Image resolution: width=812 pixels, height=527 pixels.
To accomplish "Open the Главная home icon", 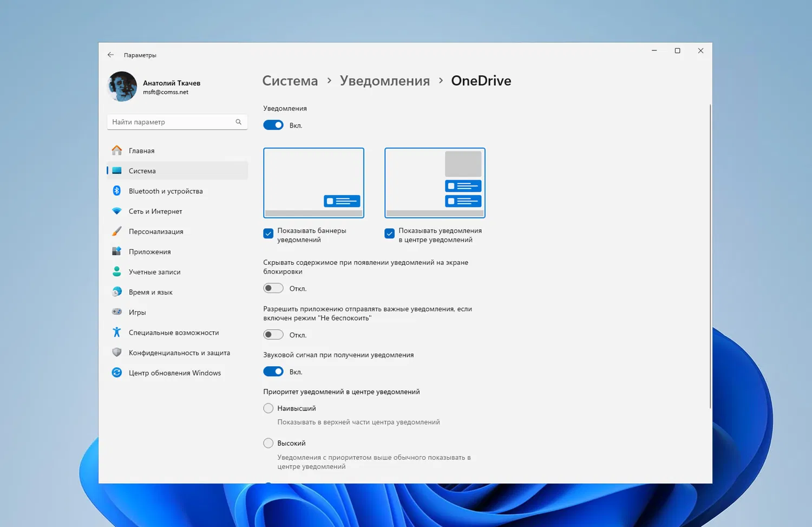I will 117,151.
